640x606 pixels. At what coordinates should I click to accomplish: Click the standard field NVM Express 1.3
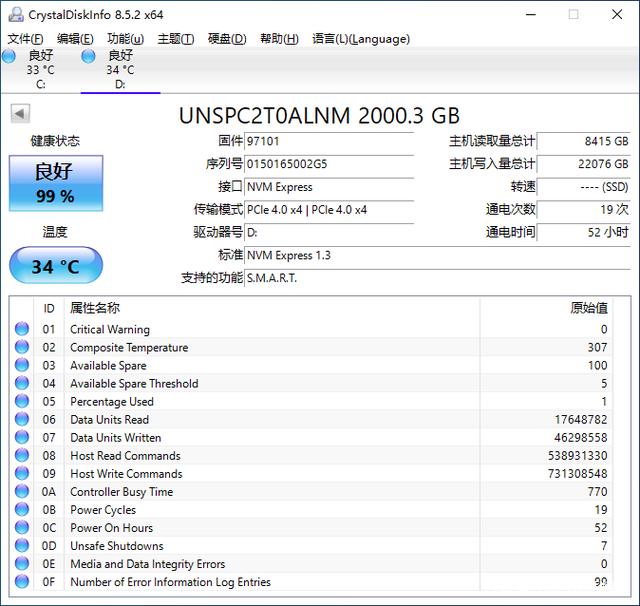point(438,255)
